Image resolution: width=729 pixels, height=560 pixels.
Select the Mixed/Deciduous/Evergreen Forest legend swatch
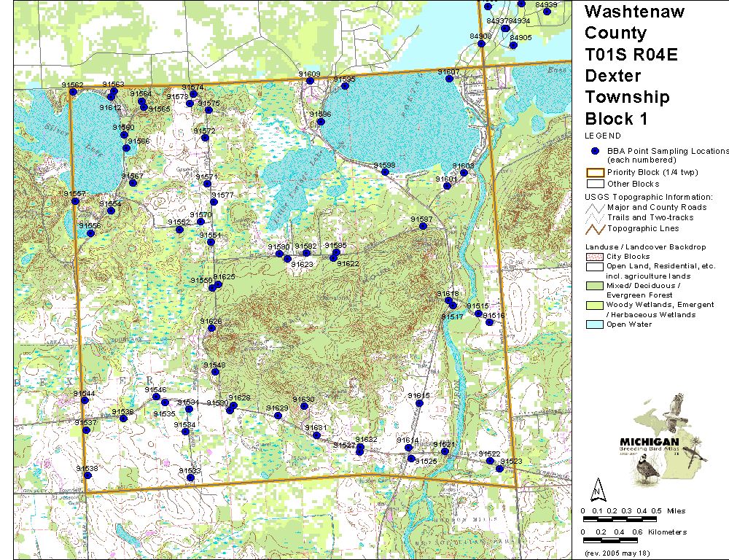click(x=594, y=286)
